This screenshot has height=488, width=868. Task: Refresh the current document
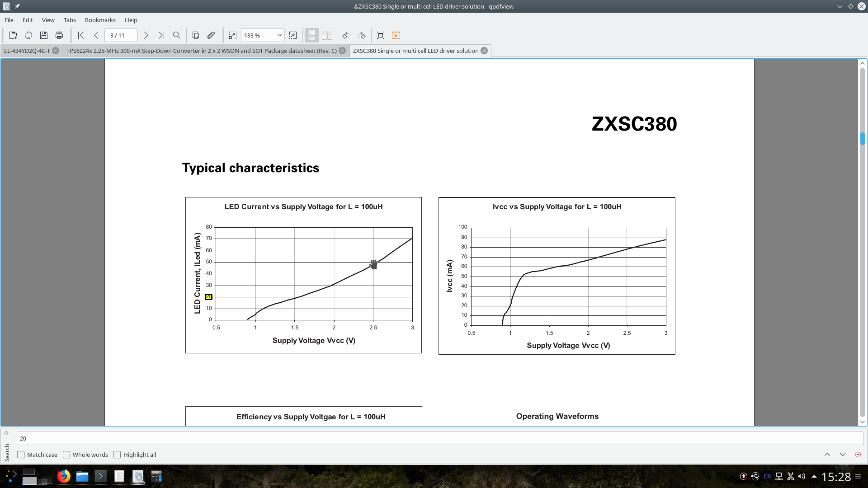pyautogui.click(x=28, y=35)
